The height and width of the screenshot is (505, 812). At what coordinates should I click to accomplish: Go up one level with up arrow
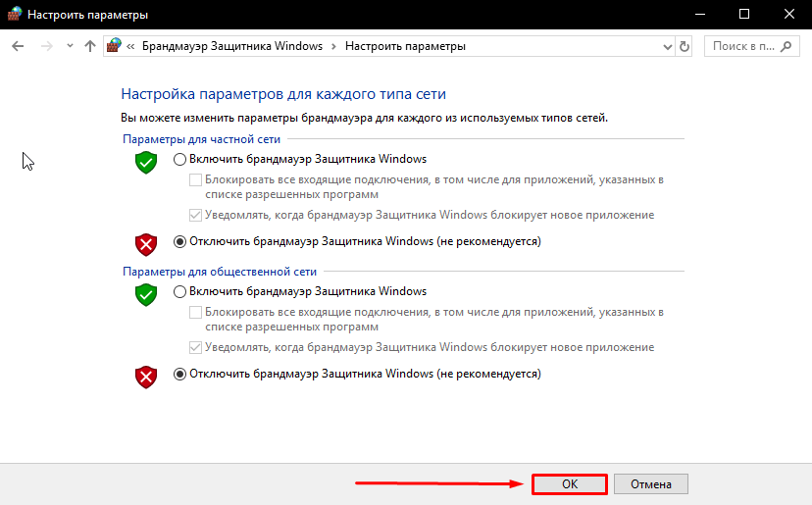[90, 46]
